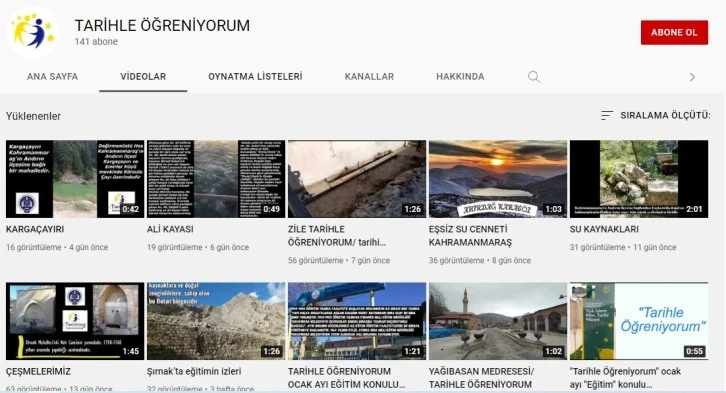Play the YAĞIBASAN MEDRESESİ video thumbnail
Image resolution: width=726 pixels, height=393 pixels.
coord(498,321)
